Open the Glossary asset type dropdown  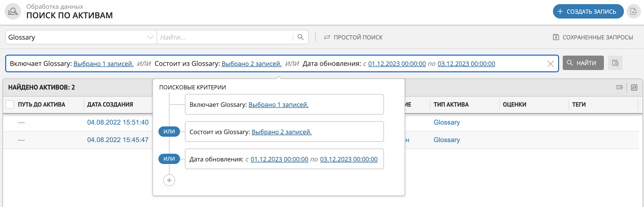point(81,37)
